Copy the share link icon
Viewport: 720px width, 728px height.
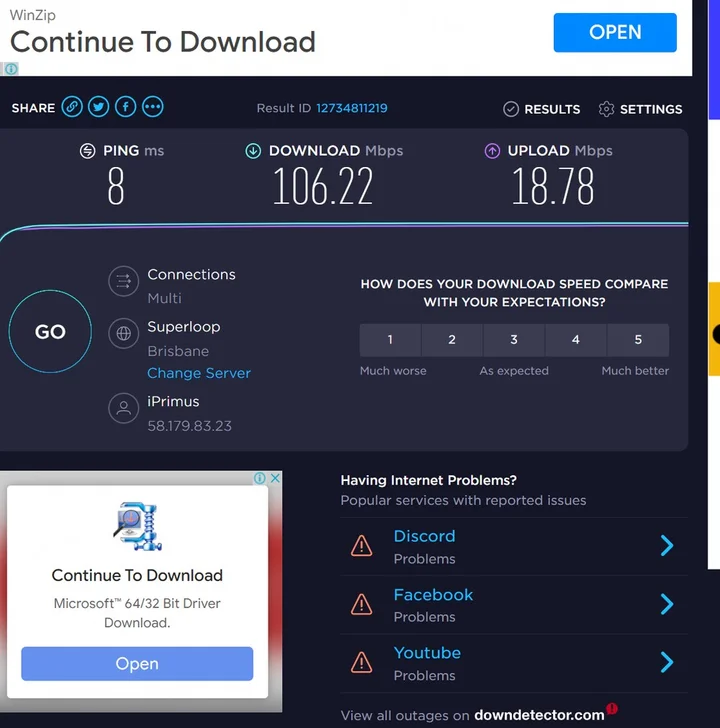(72, 107)
